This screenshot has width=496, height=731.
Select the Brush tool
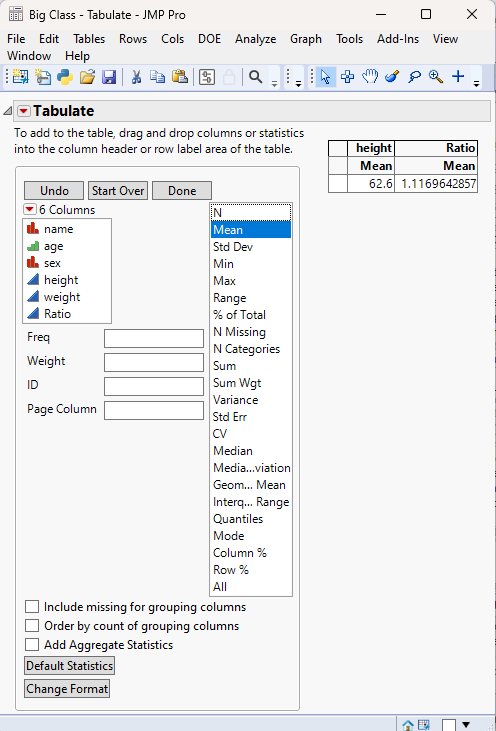(392, 77)
